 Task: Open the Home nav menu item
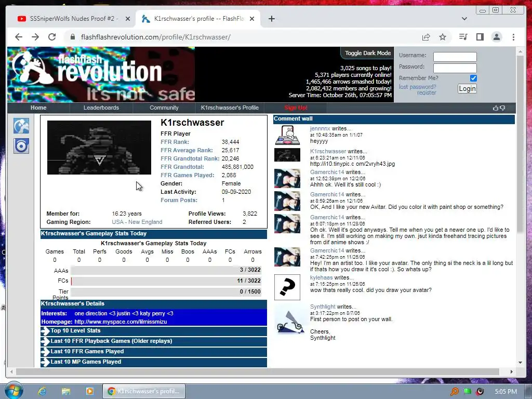38,108
